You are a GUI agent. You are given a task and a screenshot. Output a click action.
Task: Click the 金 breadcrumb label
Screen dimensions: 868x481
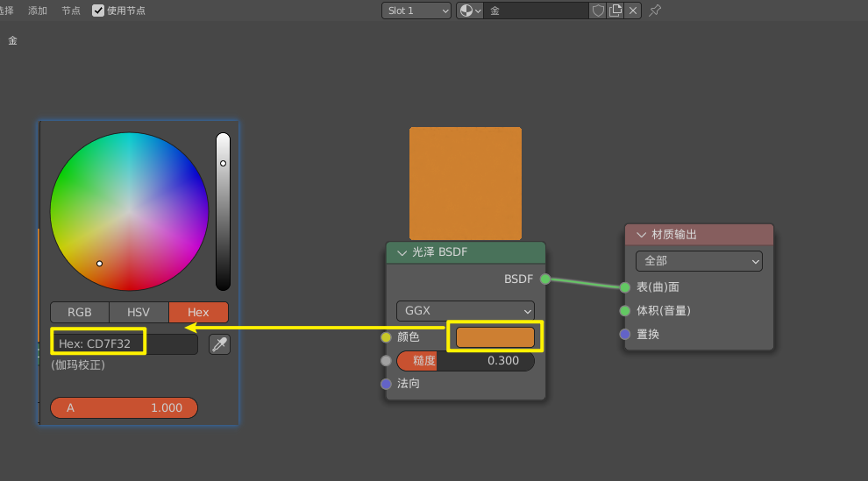tap(13, 40)
